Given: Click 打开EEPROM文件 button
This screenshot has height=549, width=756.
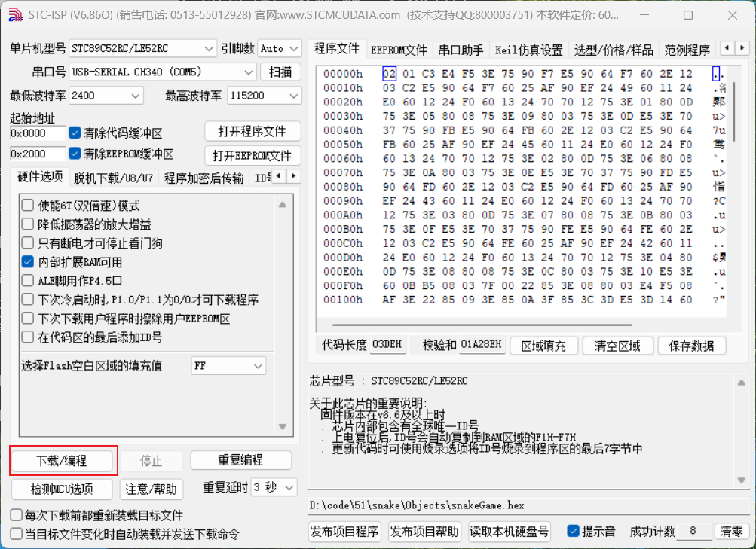Looking at the screenshot, I should (253, 156).
